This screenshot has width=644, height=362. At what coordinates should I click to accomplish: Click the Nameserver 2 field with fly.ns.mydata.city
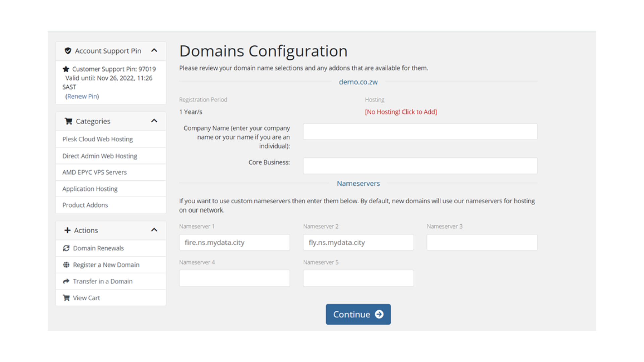(x=358, y=242)
